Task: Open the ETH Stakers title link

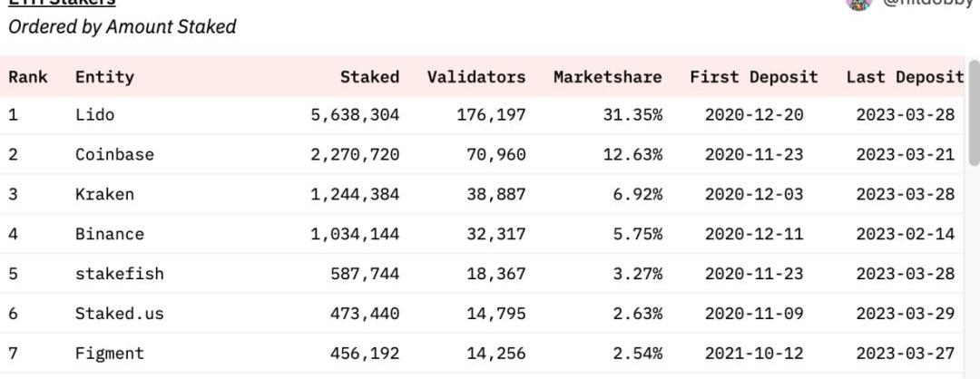Action: click(62, 3)
